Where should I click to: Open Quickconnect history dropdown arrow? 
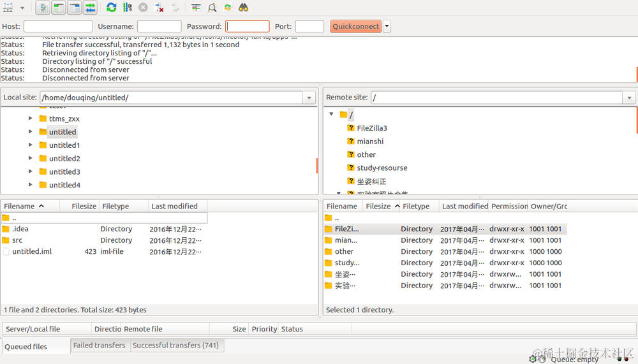(x=387, y=26)
